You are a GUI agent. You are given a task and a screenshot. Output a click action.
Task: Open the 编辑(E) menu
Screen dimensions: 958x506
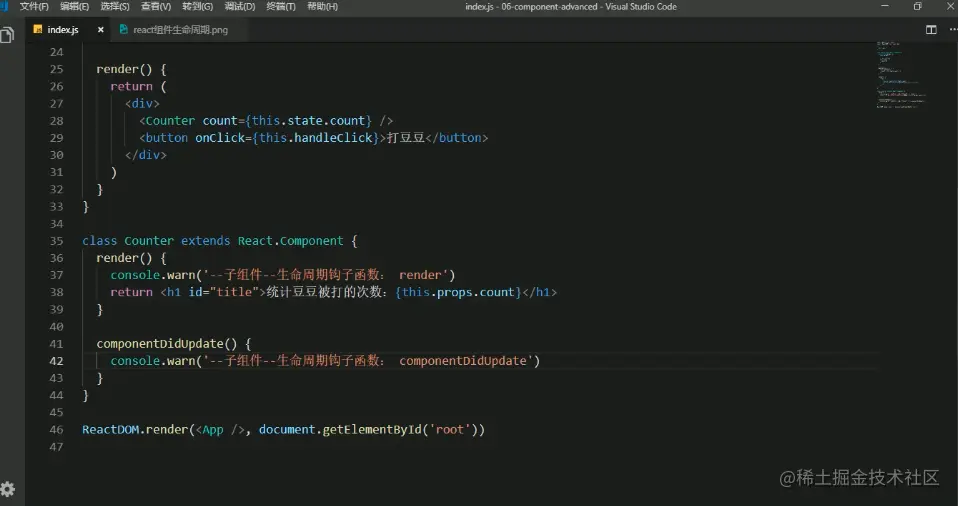coord(75,6)
